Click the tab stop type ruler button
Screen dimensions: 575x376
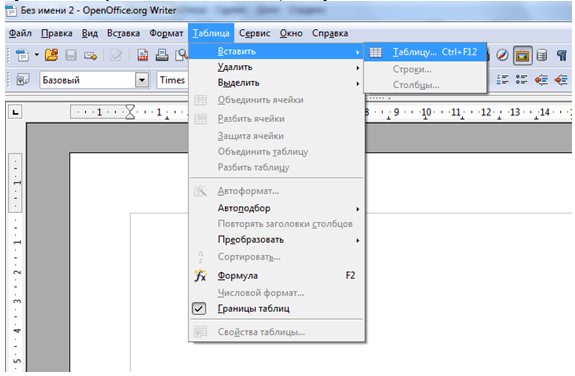pyautogui.click(x=15, y=112)
